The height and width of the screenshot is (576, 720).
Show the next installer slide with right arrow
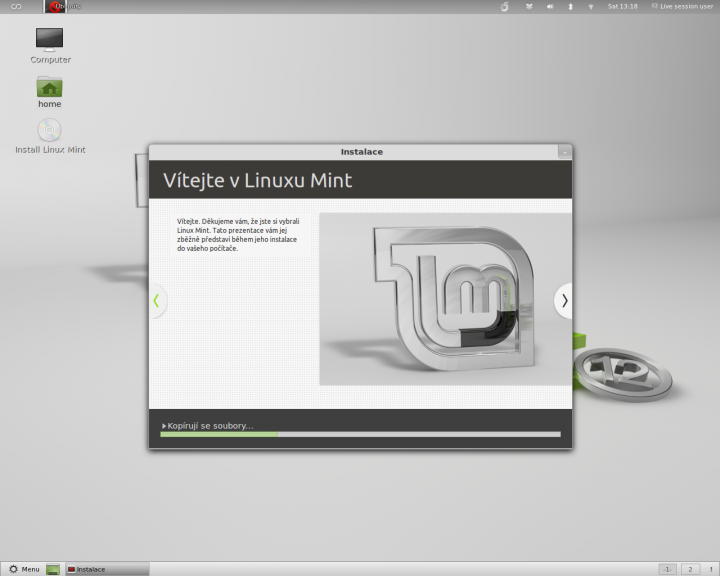coord(564,301)
